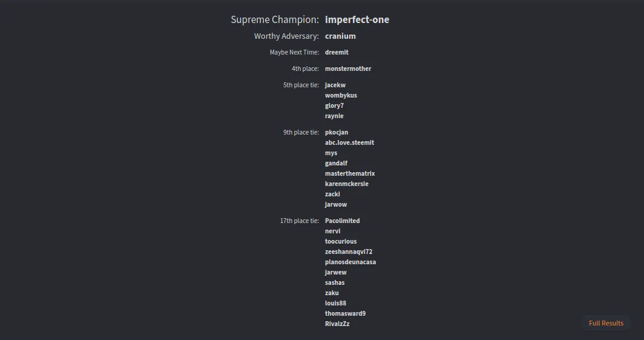Image resolution: width=644 pixels, height=340 pixels.
Task: Select last listed player RivalzZz
Action: tap(337, 324)
